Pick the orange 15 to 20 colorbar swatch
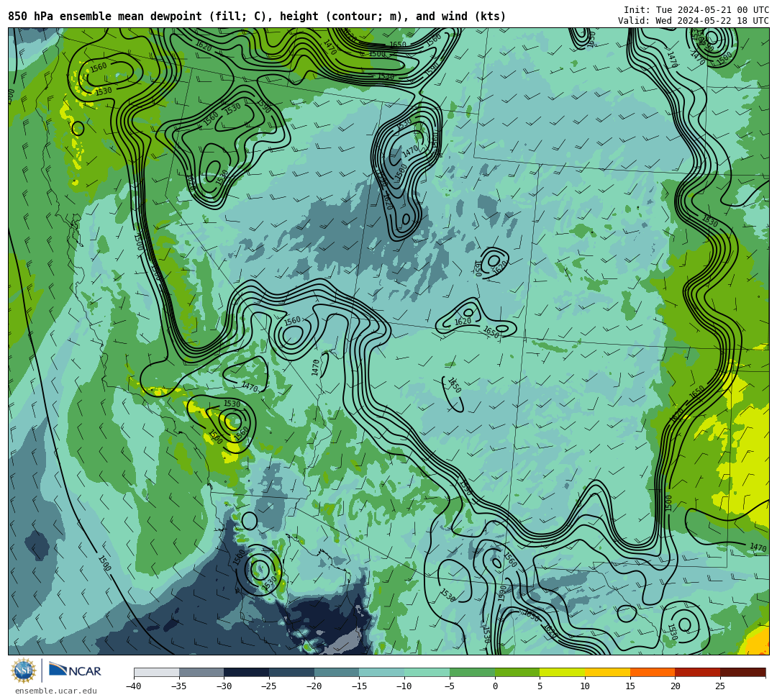The height and width of the screenshot is (700, 777). pos(653,672)
